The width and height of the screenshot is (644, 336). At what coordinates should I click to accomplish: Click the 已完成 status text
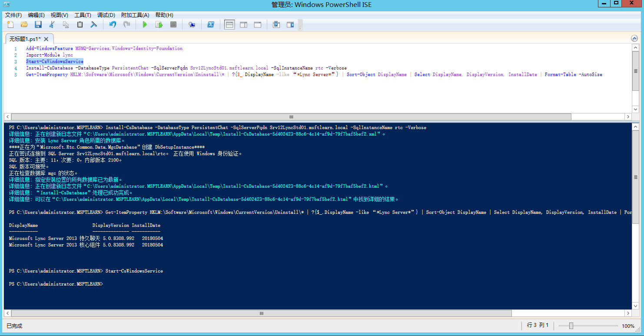pos(14,326)
